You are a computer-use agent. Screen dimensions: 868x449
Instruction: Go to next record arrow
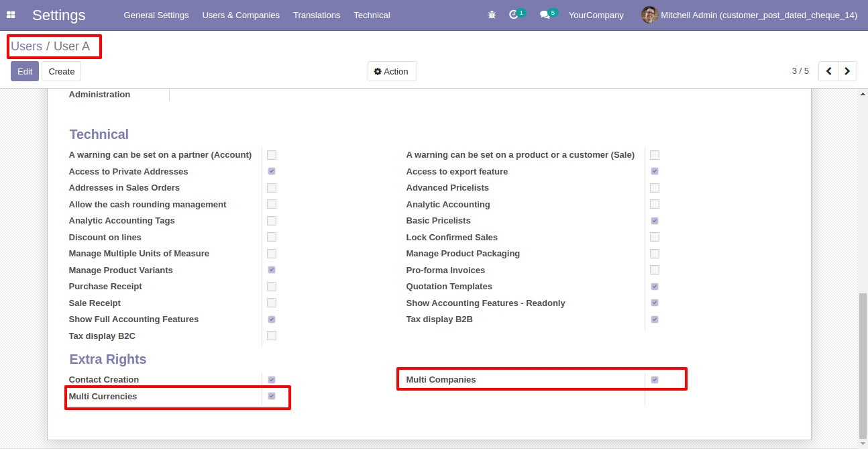pos(847,71)
